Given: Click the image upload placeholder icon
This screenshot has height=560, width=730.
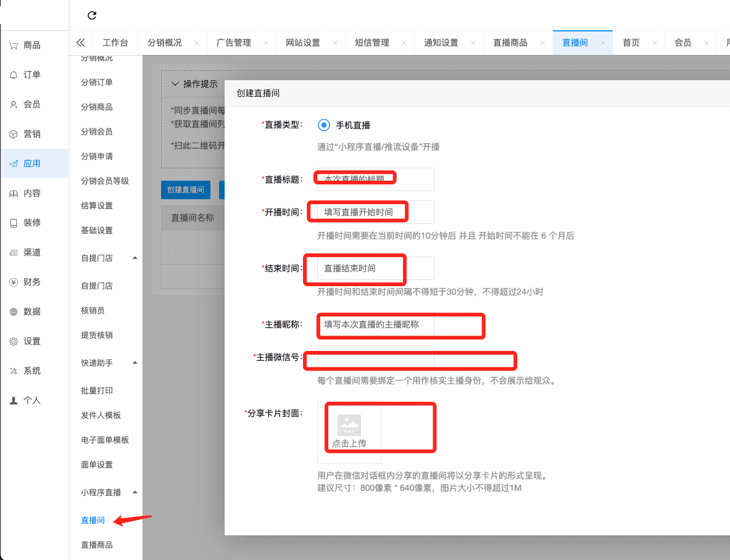Looking at the screenshot, I should point(349,426).
